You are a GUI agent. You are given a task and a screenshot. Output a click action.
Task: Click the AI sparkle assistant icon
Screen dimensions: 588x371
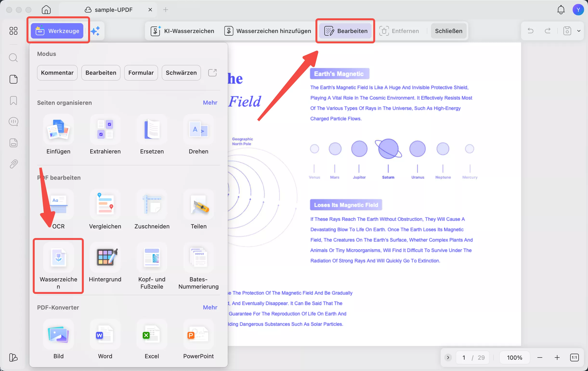tap(95, 31)
